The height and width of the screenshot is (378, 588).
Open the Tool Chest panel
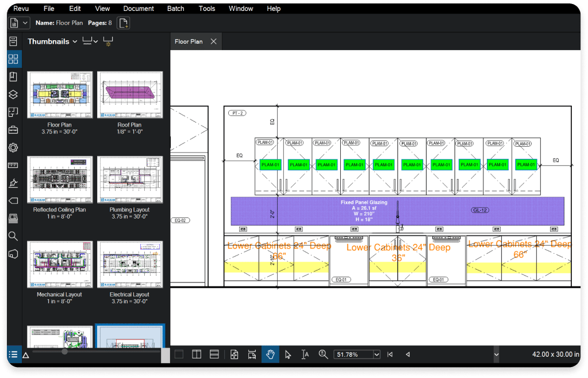point(13,129)
